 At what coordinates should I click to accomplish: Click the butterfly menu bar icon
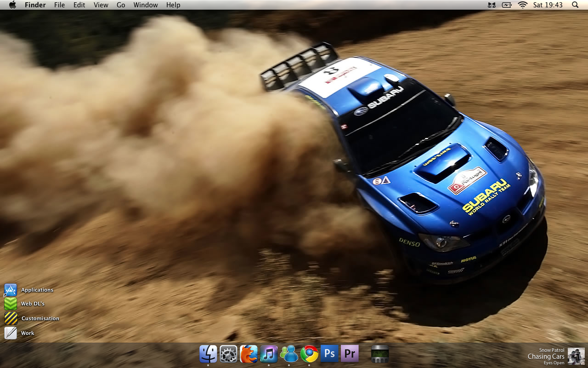click(x=492, y=5)
